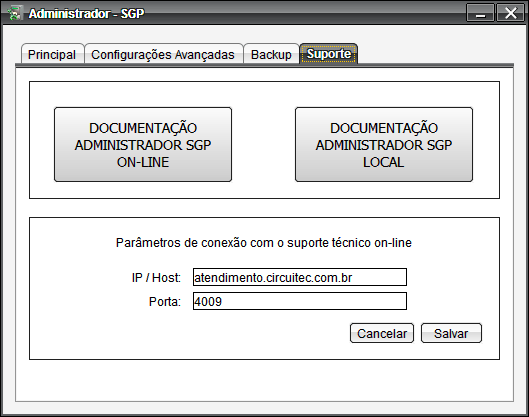Click the Parâmetros de conexão heading text
Image resolution: width=529 pixels, height=417 pixels.
264,243
